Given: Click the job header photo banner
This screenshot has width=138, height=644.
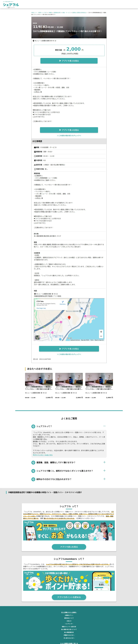Looking at the screenshot, I should (x=69, y=27).
